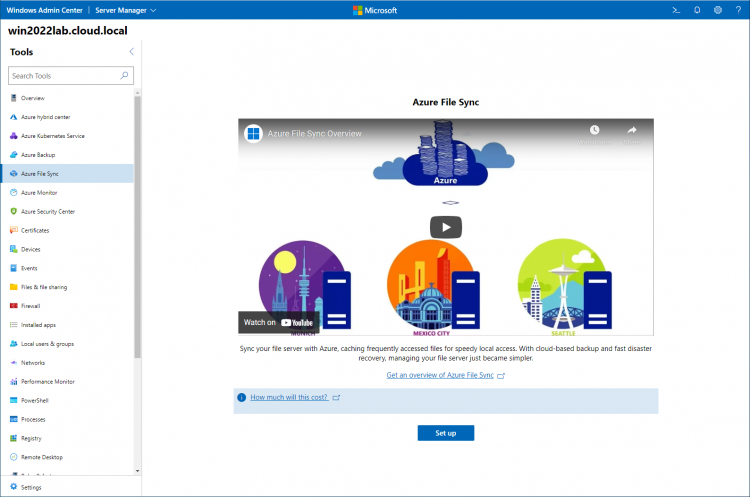Click the Processes icon
750x497 pixels.
point(13,419)
